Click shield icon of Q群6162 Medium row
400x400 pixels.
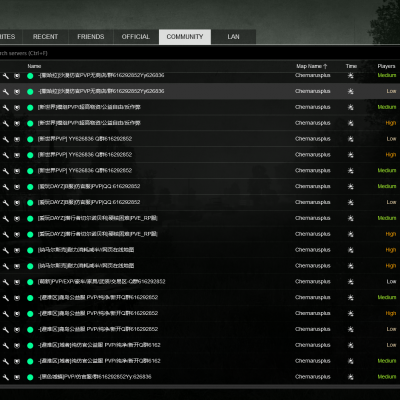[x=17, y=361]
